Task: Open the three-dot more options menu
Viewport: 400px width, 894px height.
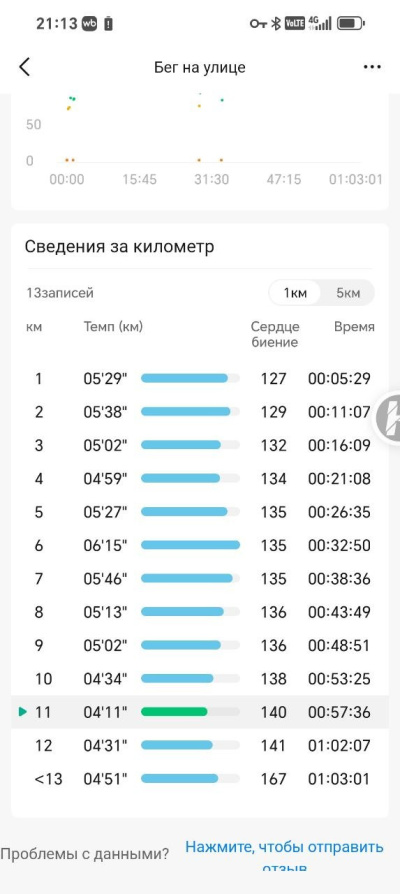Action: coord(372,67)
